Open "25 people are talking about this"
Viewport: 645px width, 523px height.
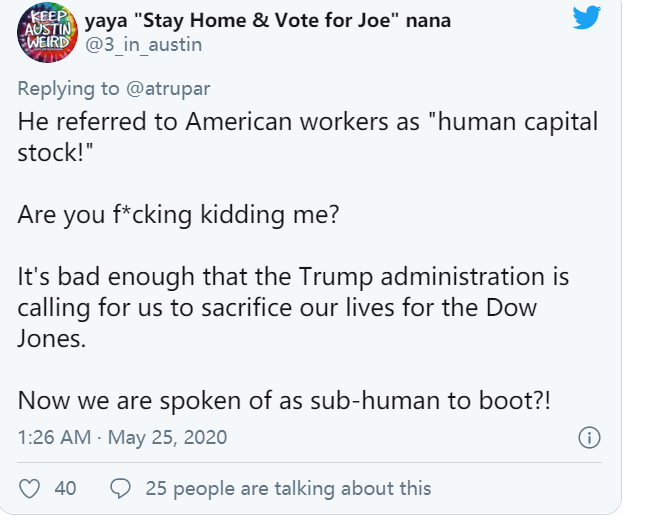pyautogui.click(x=287, y=488)
